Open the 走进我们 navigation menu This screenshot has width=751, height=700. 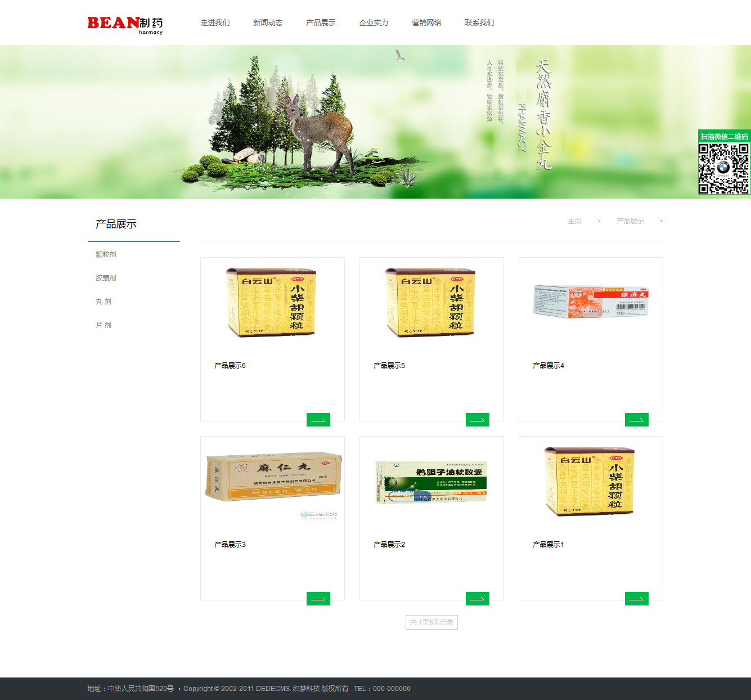[215, 23]
